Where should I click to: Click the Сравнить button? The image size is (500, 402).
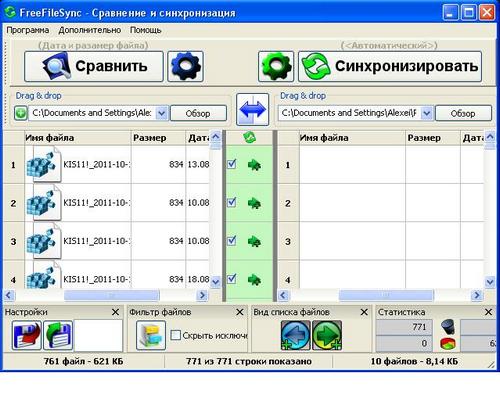click(x=94, y=66)
